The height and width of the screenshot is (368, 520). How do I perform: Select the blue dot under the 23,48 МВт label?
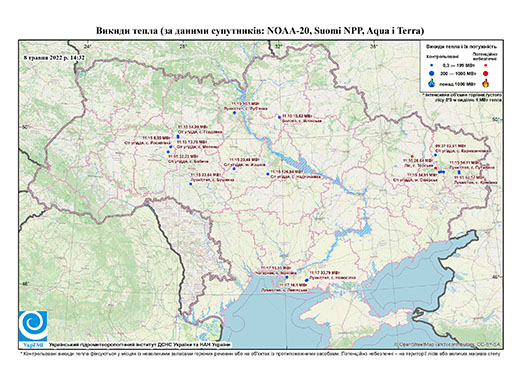tap(234, 169)
